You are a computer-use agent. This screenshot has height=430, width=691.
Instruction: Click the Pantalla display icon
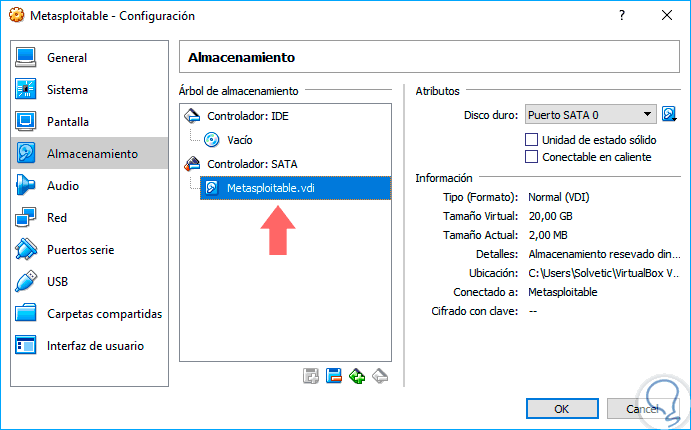click(x=26, y=122)
